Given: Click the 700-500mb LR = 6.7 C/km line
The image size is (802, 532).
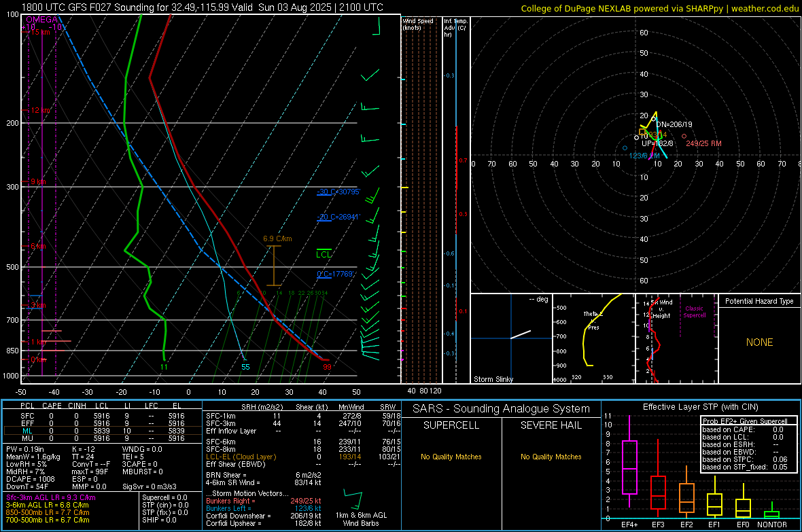Looking at the screenshot, I should (48, 520).
